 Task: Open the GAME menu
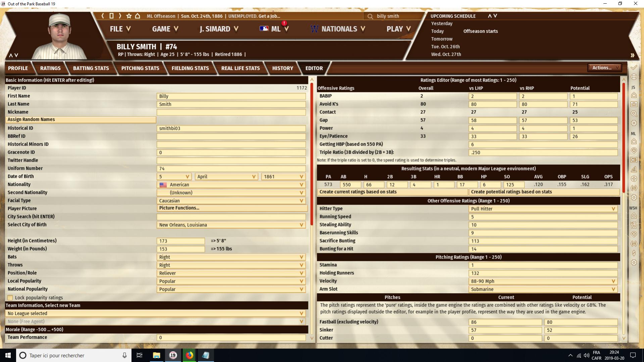165,29
